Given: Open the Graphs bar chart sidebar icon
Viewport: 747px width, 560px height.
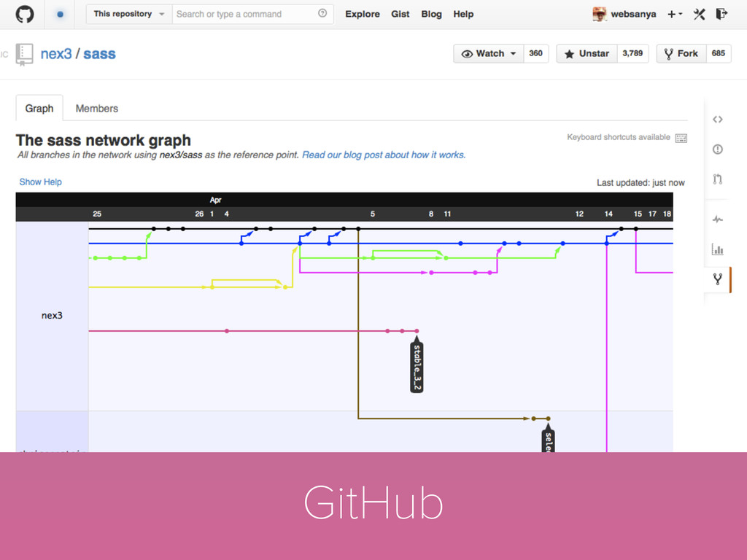Looking at the screenshot, I should click(x=718, y=249).
